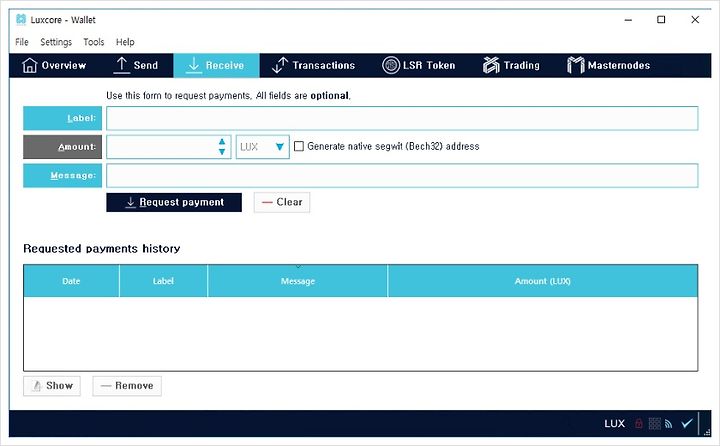Maximize the Luxcore Wallet window

point(661,20)
